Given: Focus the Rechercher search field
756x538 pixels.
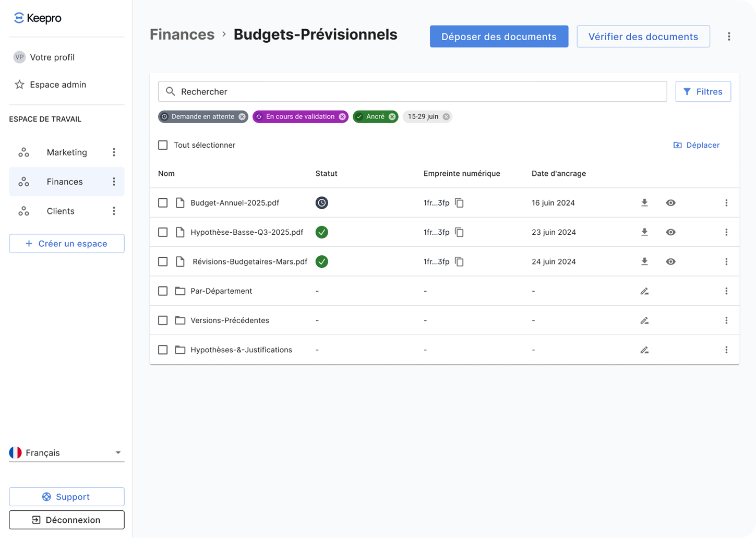Looking at the screenshot, I should pyautogui.click(x=412, y=92).
